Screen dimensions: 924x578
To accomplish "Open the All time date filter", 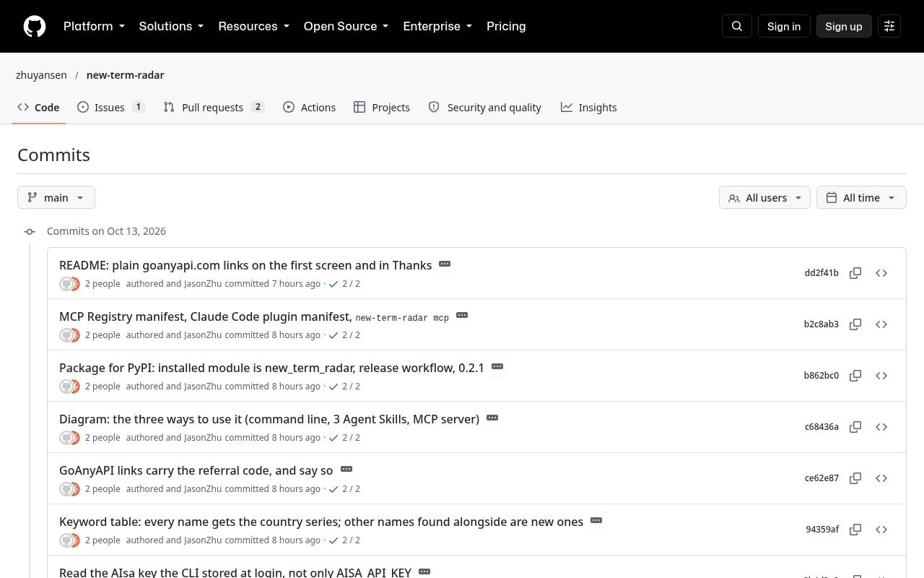I will tap(861, 197).
